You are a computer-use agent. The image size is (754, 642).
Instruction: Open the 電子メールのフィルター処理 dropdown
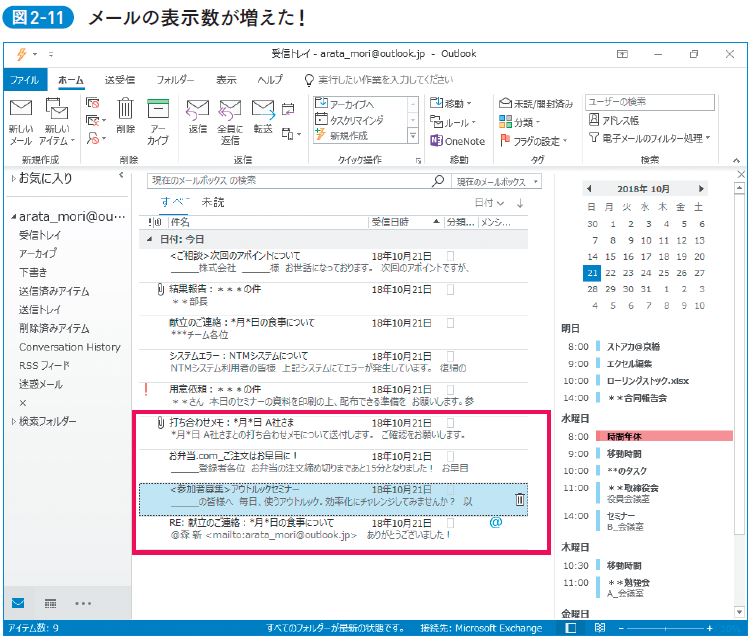tap(649, 138)
